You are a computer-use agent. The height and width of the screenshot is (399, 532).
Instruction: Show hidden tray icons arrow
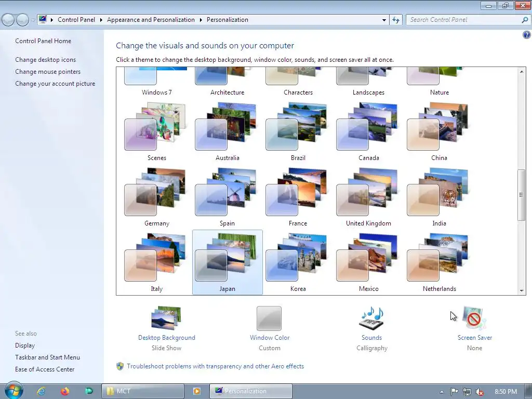(442, 392)
